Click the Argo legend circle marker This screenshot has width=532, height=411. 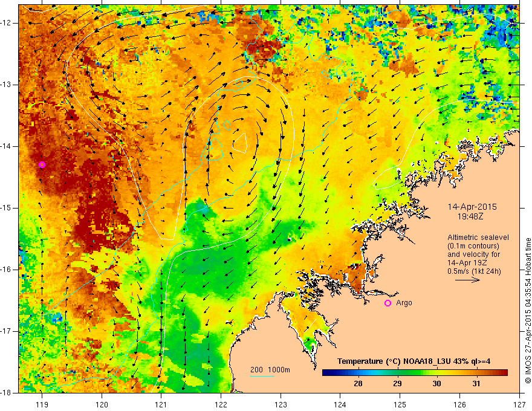(x=388, y=303)
